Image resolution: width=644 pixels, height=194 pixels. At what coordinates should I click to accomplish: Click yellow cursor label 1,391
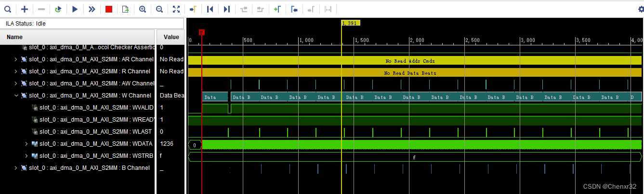pyautogui.click(x=351, y=23)
